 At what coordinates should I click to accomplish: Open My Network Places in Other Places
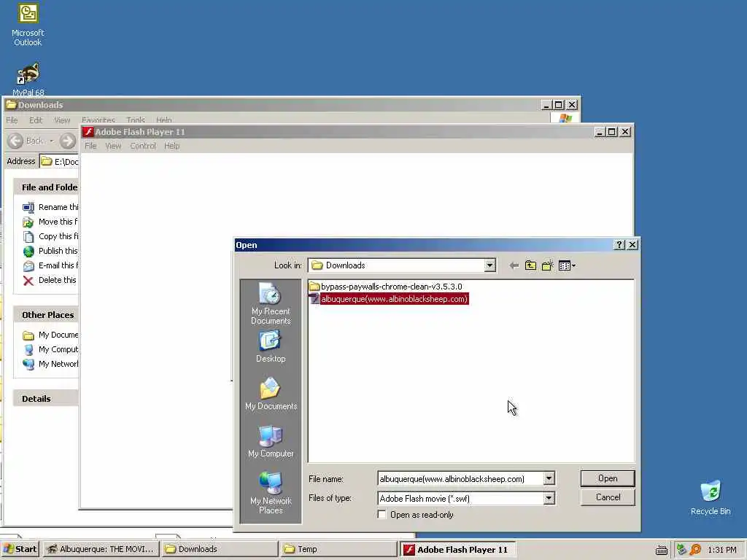coord(50,365)
